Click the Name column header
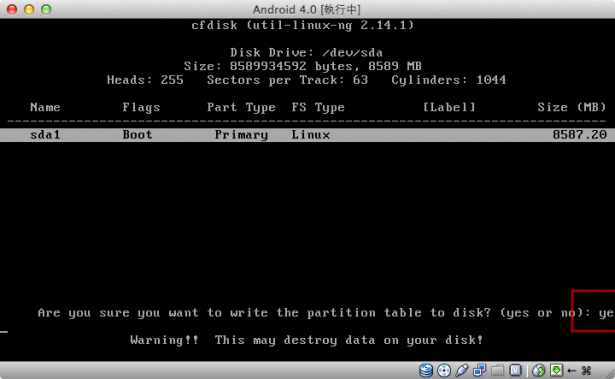Image resolution: width=615 pixels, height=379 pixels. 45,107
